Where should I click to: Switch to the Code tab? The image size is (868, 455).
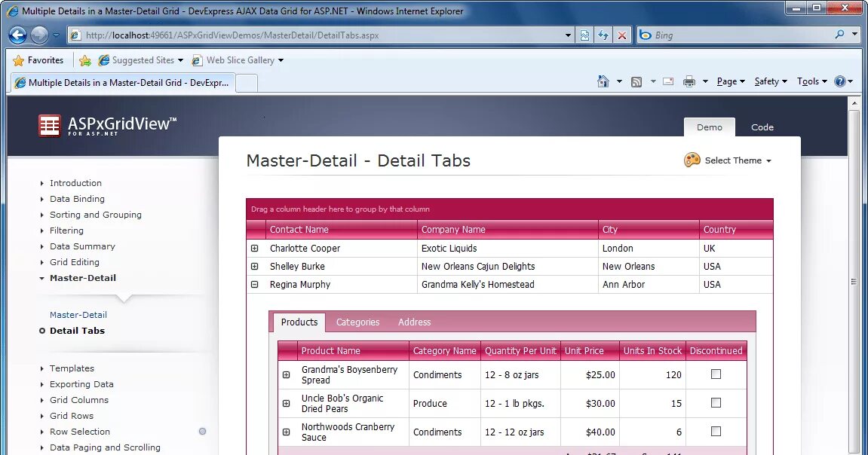point(762,127)
